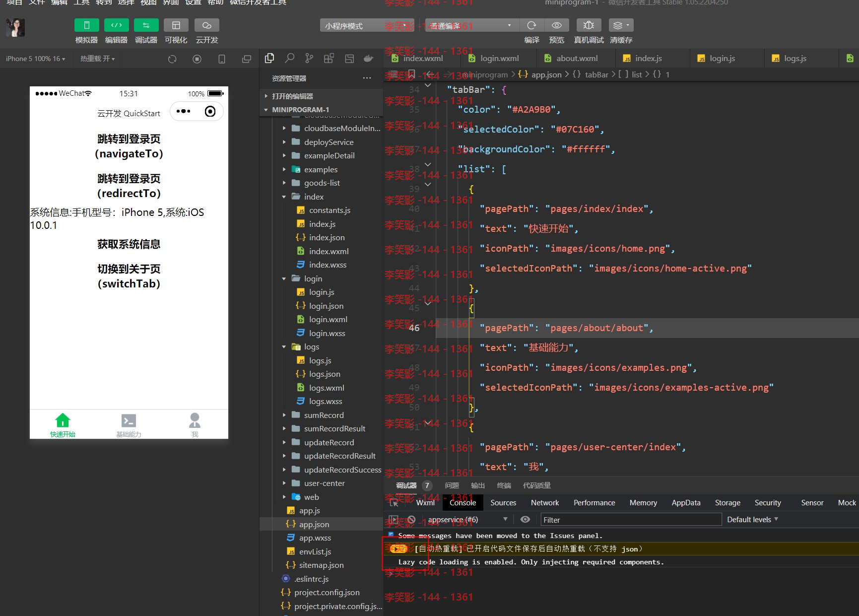Open the Network devtools tab
This screenshot has width=859, height=616.
(544, 502)
